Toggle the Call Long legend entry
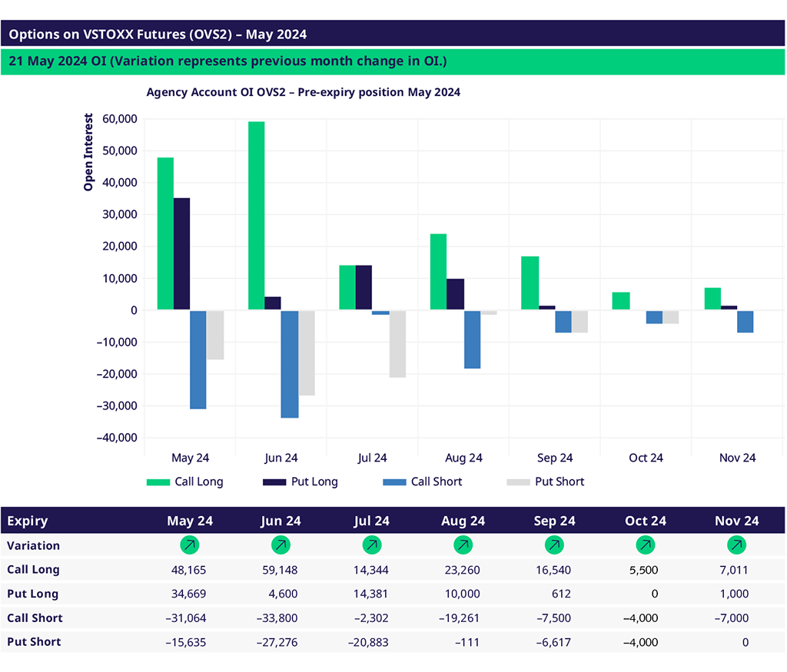This screenshot has height=672, width=787. tap(184, 482)
